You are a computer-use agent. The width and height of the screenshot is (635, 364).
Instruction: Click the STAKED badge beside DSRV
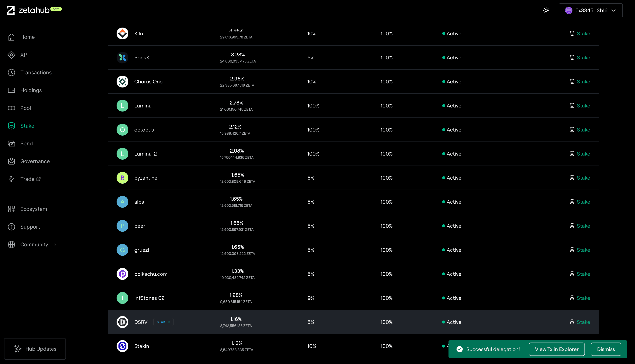click(163, 322)
